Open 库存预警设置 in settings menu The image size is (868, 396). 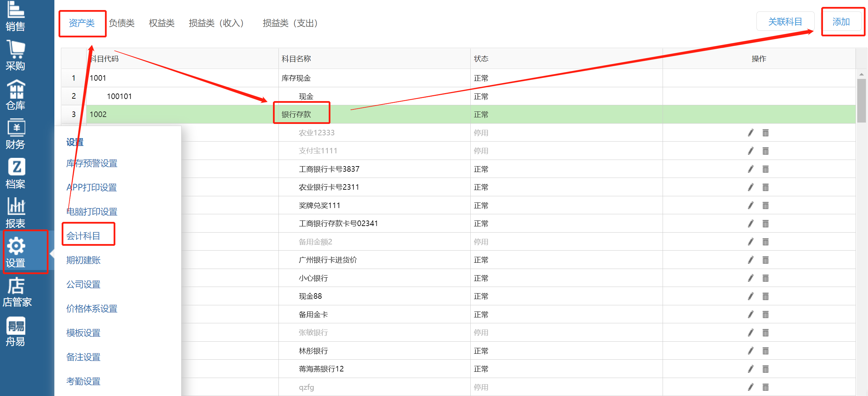click(92, 163)
